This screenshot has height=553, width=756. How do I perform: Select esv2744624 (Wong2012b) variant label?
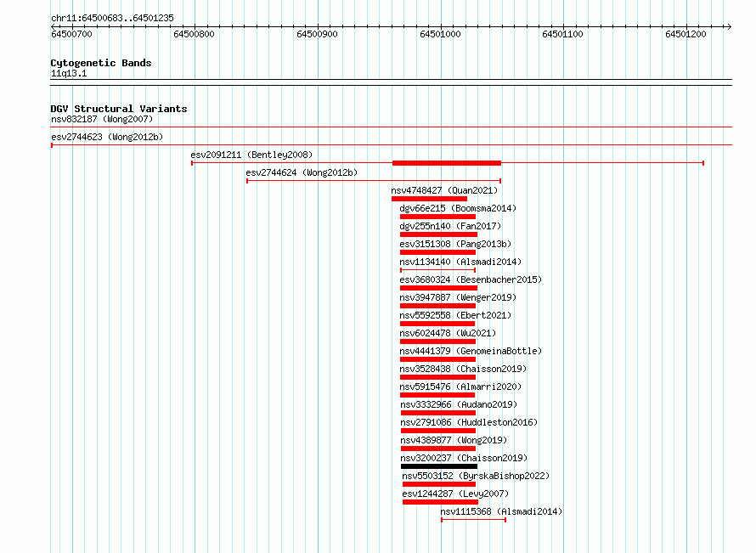[x=302, y=172]
